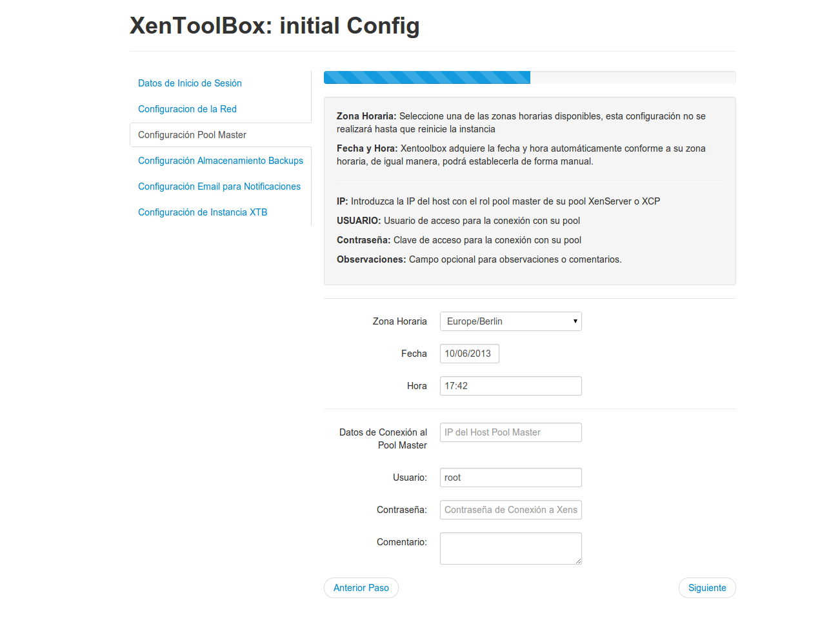Open Configuración de Instancia XTB
The height and width of the screenshot is (624, 840).
[203, 212]
